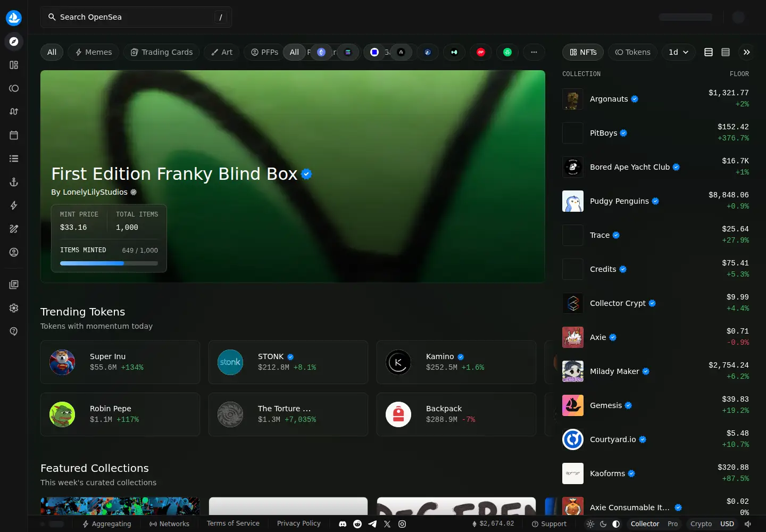Switch the side panel to Tokens
The image size is (766, 532).
(x=632, y=52)
